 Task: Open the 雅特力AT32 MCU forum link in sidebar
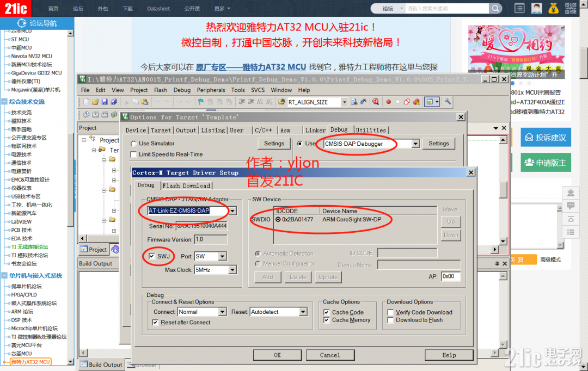point(30,362)
